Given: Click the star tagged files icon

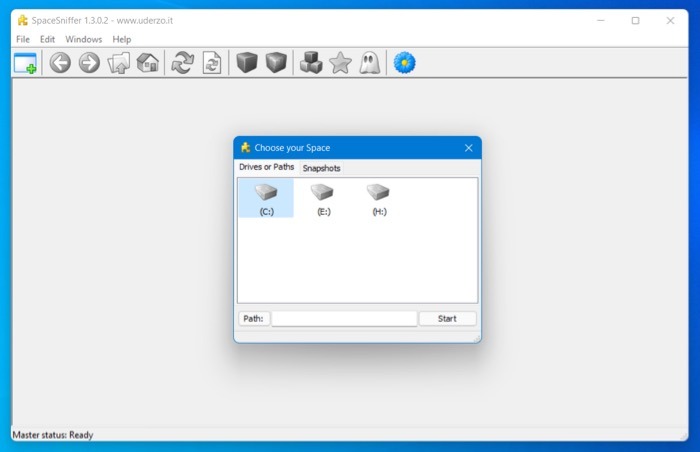Looking at the screenshot, I should (x=340, y=64).
